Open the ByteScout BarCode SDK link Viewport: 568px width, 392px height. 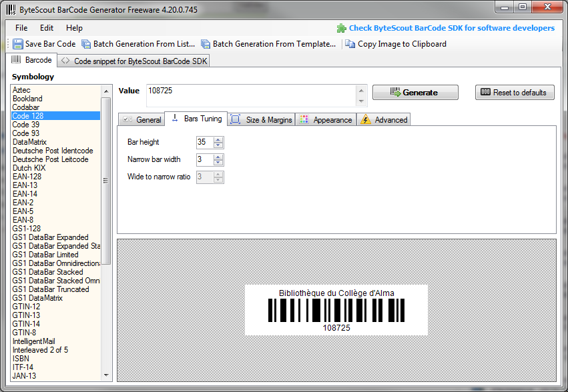tap(452, 28)
